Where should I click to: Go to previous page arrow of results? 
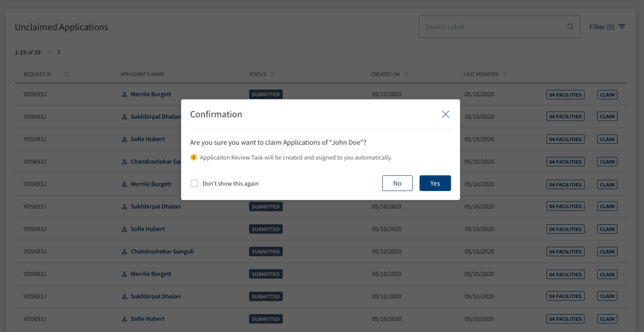(x=50, y=52)
